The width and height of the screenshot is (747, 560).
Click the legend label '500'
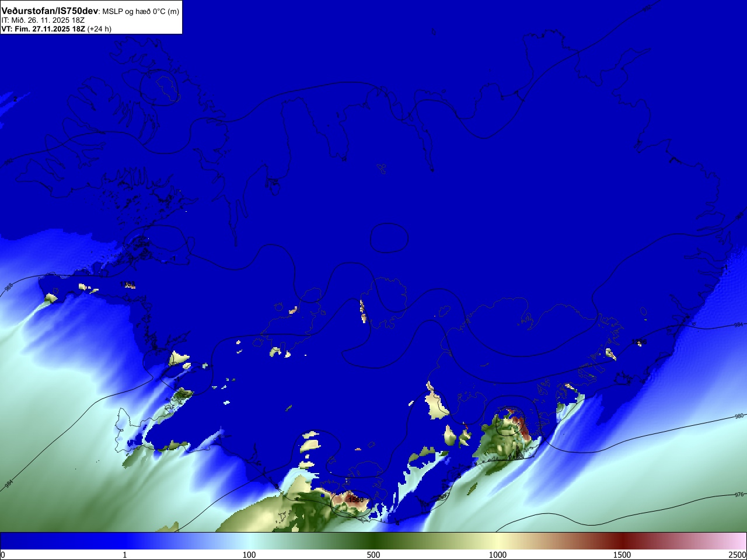click(x=373, y=555)
